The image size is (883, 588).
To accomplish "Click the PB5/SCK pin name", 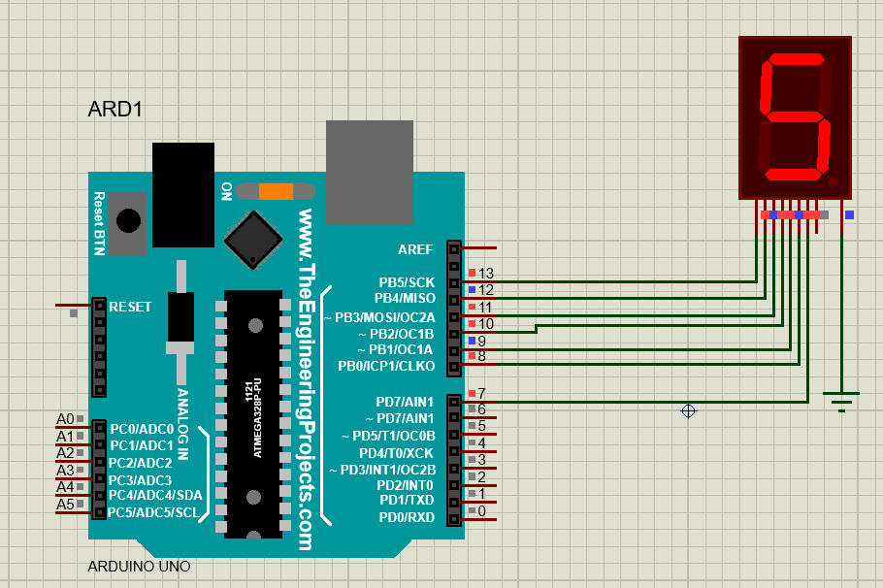I will click(x=407, y=282).
